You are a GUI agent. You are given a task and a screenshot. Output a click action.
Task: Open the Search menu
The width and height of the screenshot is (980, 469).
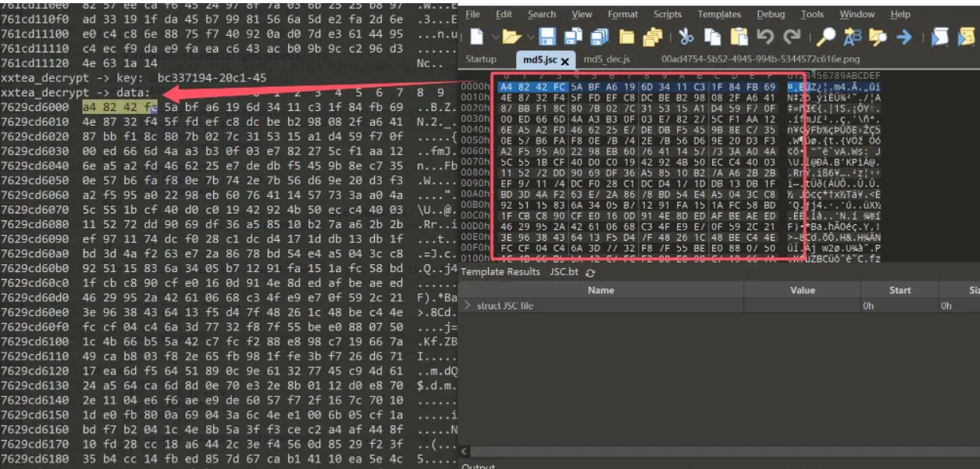[x=541, y=14]
